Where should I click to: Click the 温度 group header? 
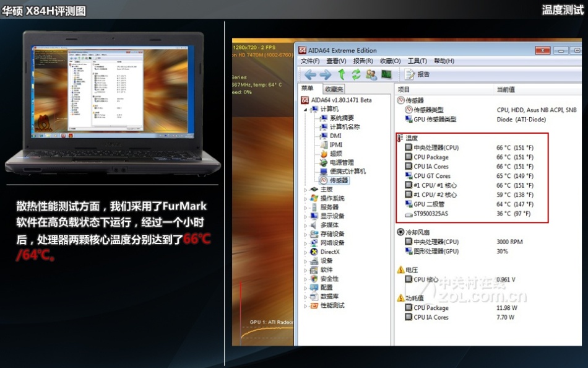(408, 138)
